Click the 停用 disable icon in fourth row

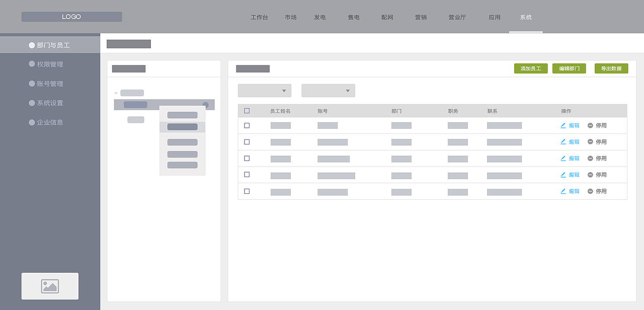590,175
